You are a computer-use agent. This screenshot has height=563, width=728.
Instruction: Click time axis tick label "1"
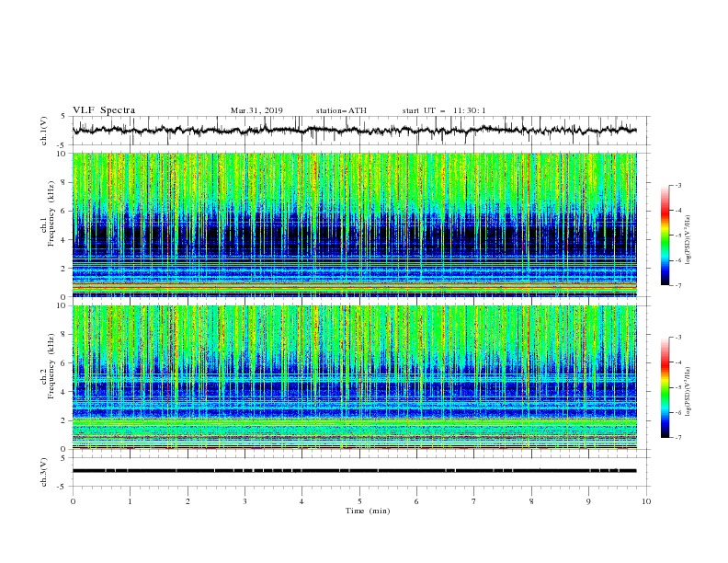(x=130, y=501)
